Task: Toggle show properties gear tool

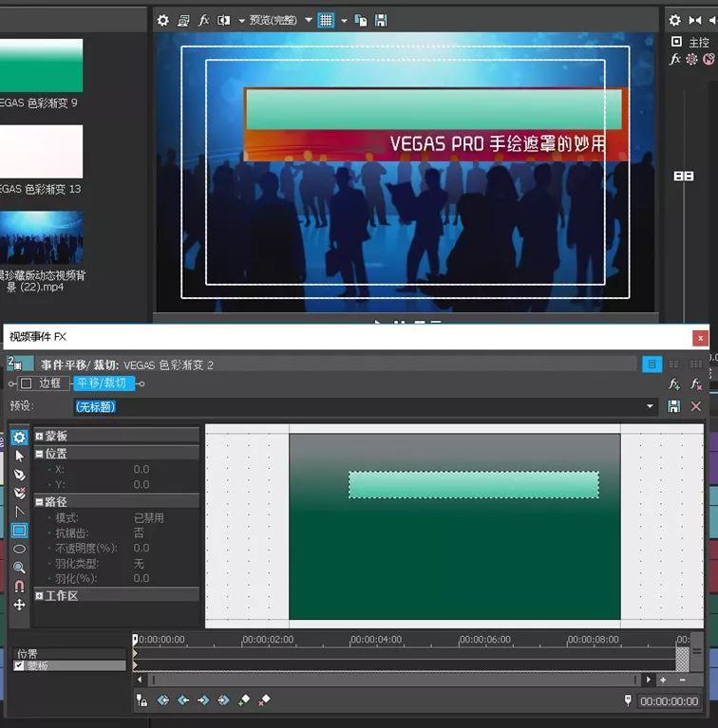Action: 19,438
